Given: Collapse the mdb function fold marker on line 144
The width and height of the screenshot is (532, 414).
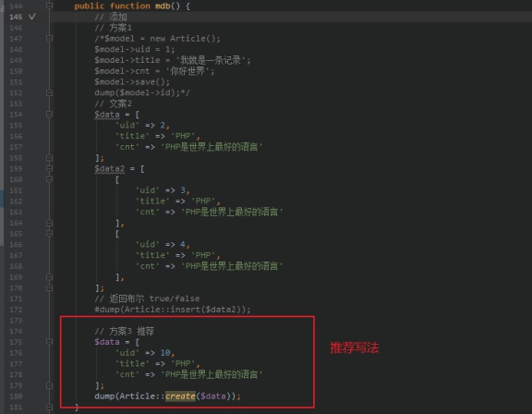Looking at the screenshot, I should coord(49,6).
